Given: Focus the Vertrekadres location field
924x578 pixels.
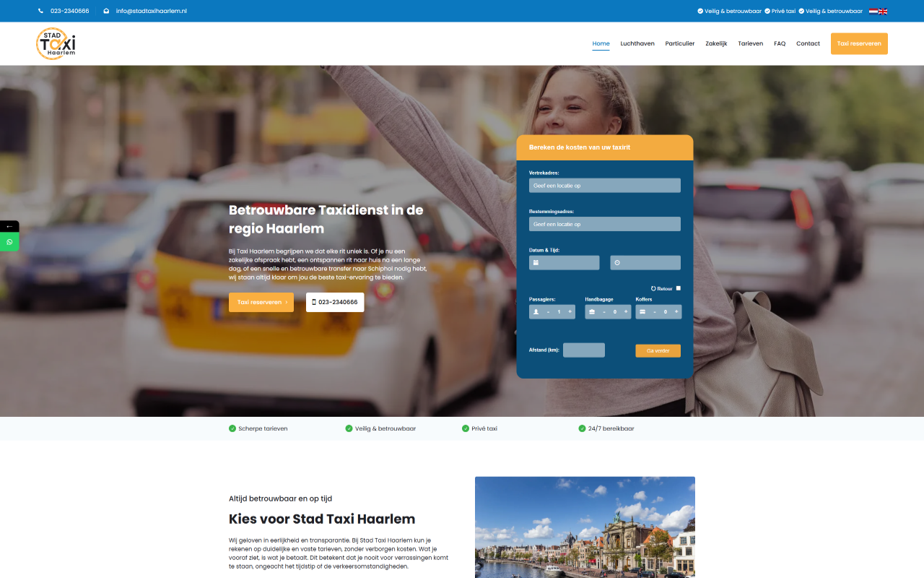Looking at the screenshot, I should [605, 186].
